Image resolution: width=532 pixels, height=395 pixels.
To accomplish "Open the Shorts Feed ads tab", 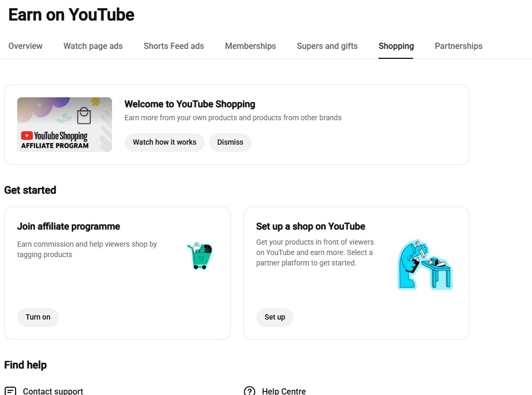I will (x=174, y=46).
